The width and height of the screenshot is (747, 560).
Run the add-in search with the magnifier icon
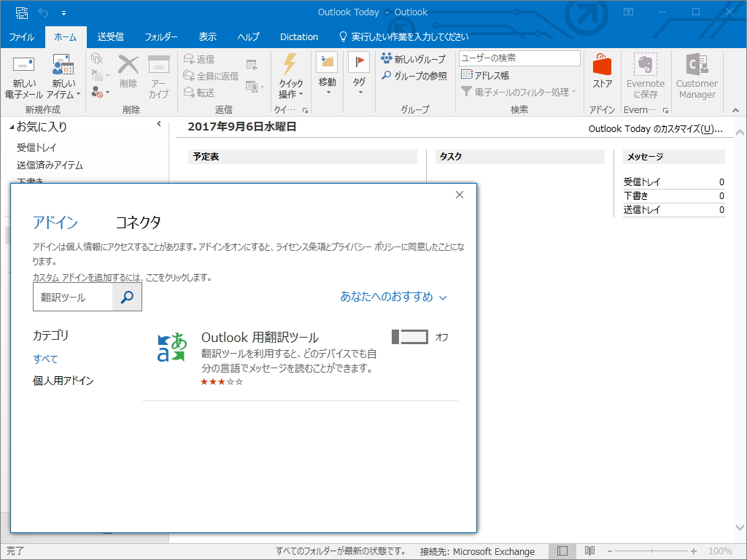click(x=128, y=297)
